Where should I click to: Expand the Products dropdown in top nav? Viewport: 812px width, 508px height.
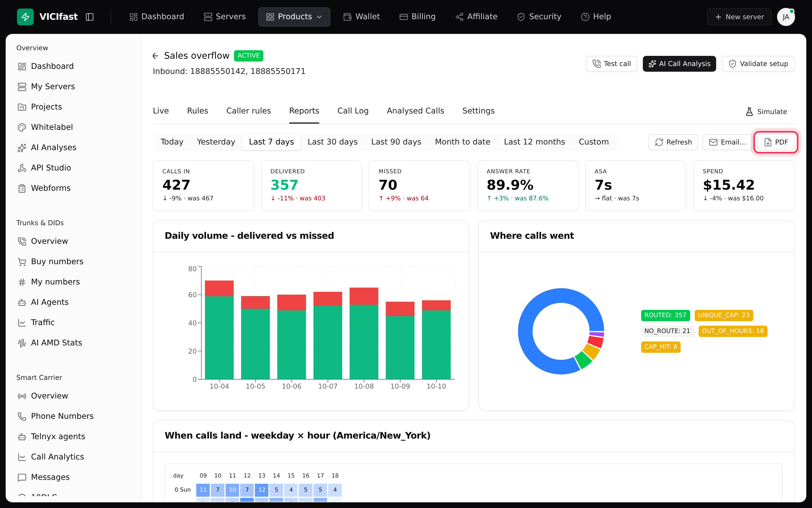[294, 17]
